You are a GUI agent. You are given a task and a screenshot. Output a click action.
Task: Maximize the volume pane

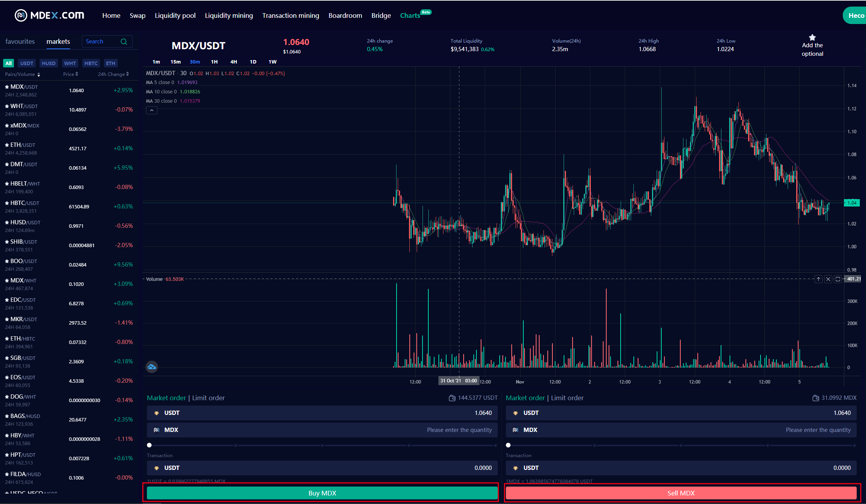[838, 279]
